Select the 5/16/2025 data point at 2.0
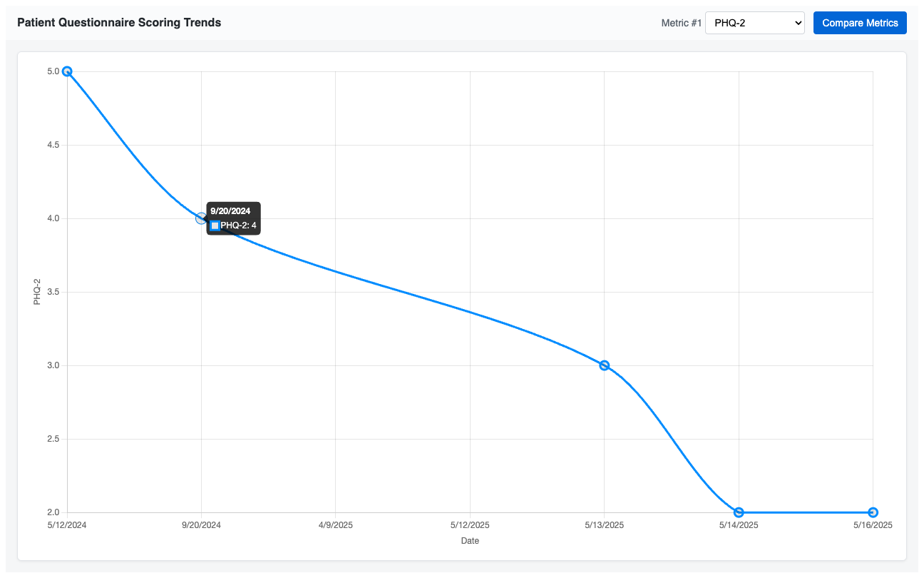This screenshot has width=924, height=578. click(x=873, y=512)
